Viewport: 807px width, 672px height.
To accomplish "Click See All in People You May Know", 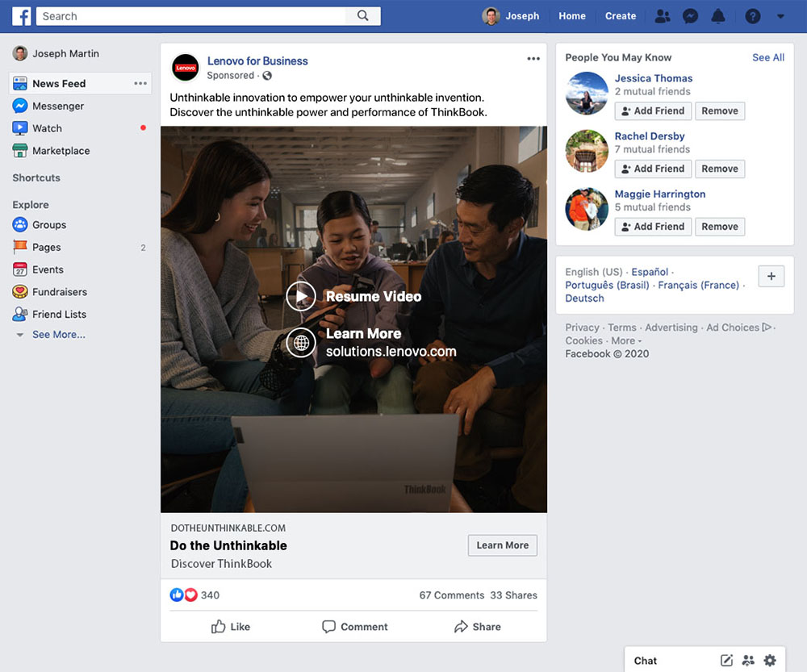I will [x=768, y=57].
